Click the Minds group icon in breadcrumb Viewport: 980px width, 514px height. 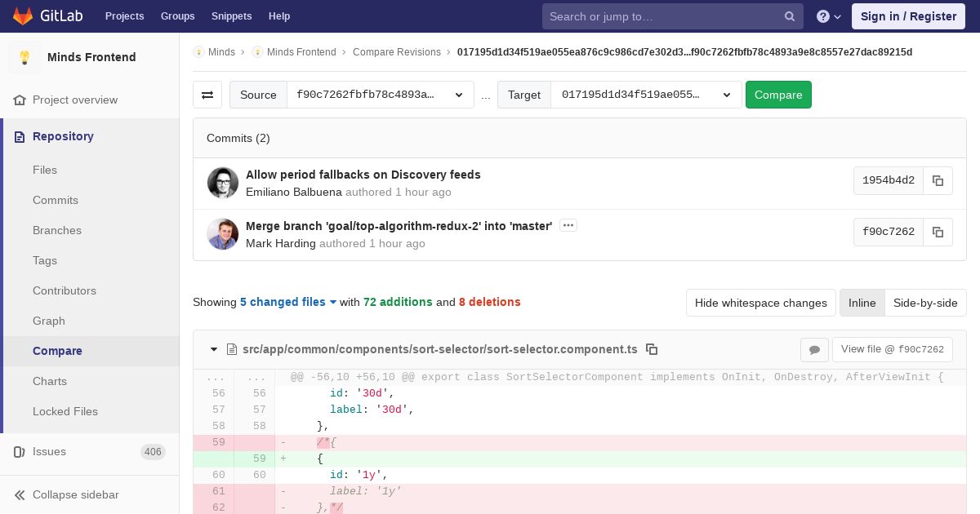[198, 51]
